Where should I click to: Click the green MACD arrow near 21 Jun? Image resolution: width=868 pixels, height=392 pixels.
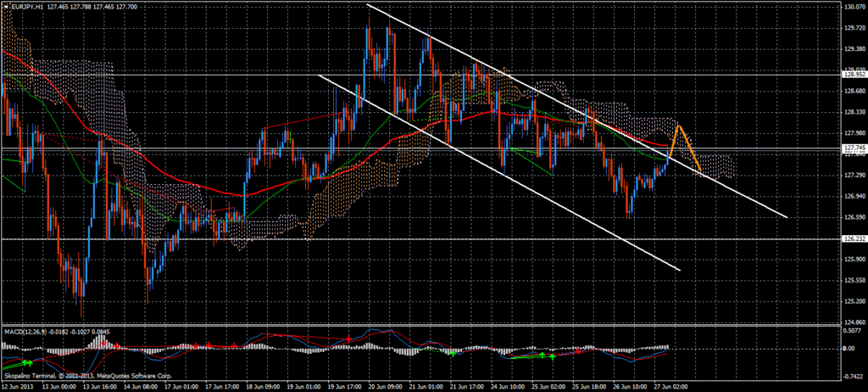point(453,354)
